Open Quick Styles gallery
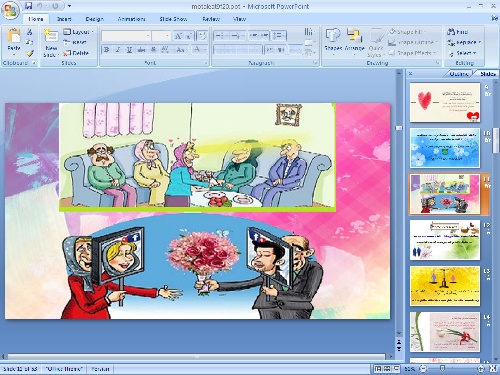This screenshot has width=500, height=375. tap(376, 42)
